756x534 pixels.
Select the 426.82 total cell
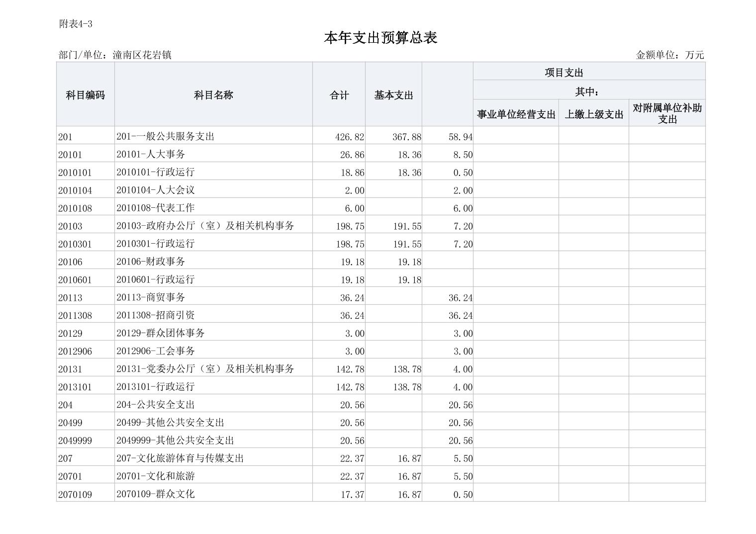350,137
